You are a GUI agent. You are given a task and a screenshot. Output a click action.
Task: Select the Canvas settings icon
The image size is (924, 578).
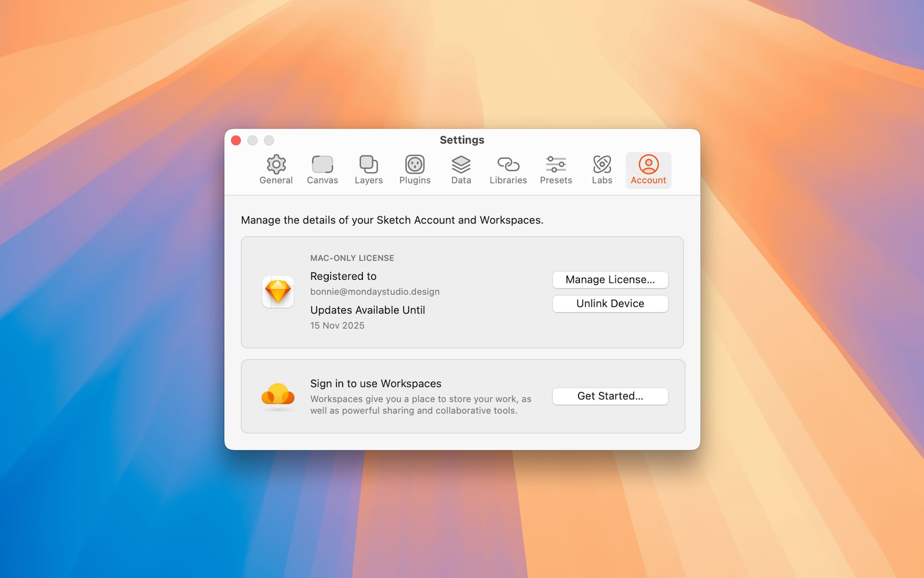click(322, 164)
